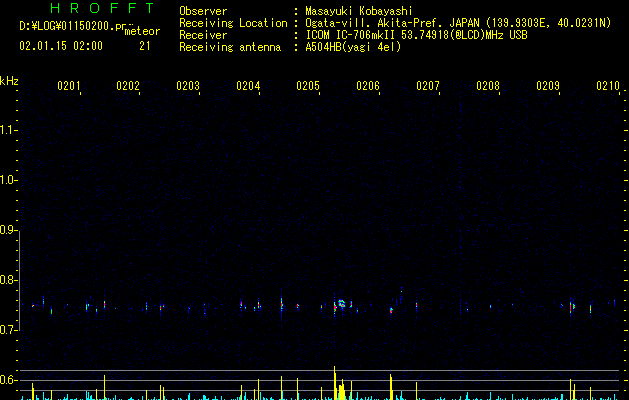Click antenna value A504HB(yagi 4el)

point(353,47)
